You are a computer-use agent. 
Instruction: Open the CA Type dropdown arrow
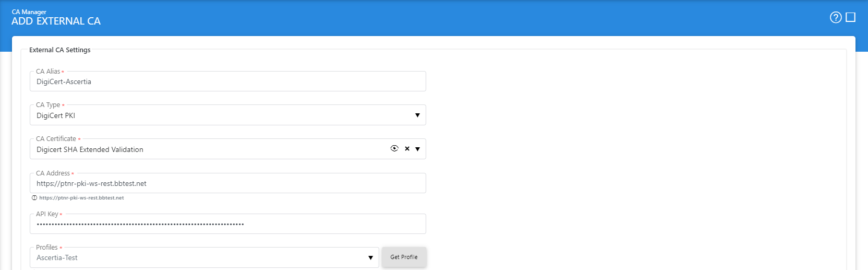417,115
